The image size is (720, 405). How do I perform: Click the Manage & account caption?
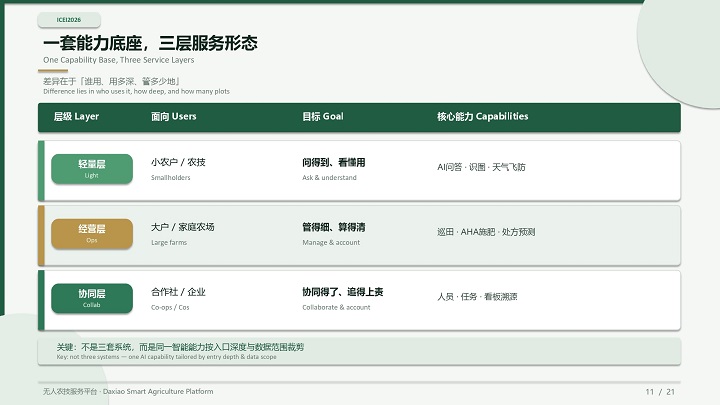331,242
